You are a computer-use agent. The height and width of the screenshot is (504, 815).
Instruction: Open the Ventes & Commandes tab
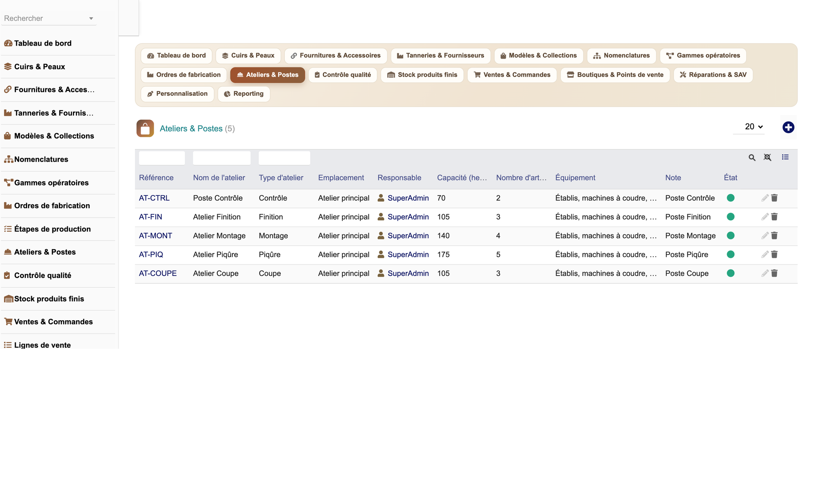512,75
